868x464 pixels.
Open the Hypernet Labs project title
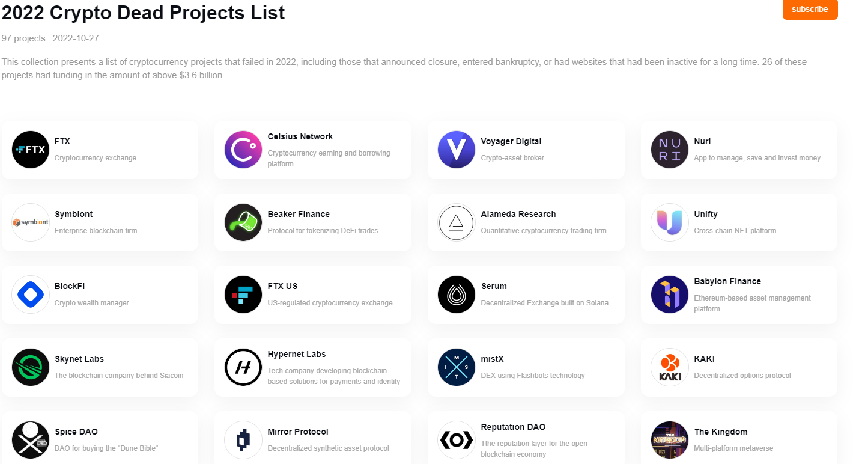tap(297, 354)
